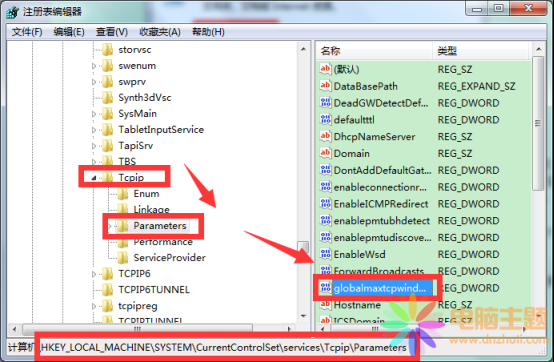Click the Tcpip folder icon
Screen dimensions: 554x362
[107, 177]
